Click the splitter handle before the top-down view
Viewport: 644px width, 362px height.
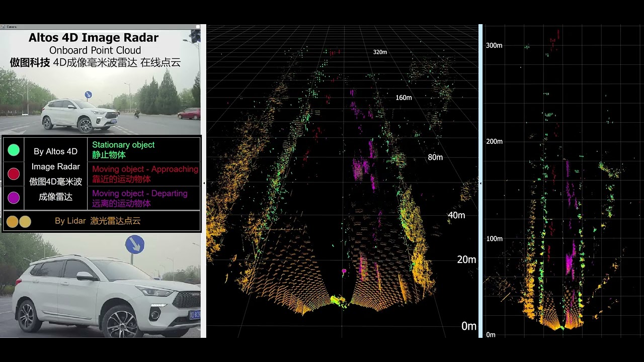(480, 183)
